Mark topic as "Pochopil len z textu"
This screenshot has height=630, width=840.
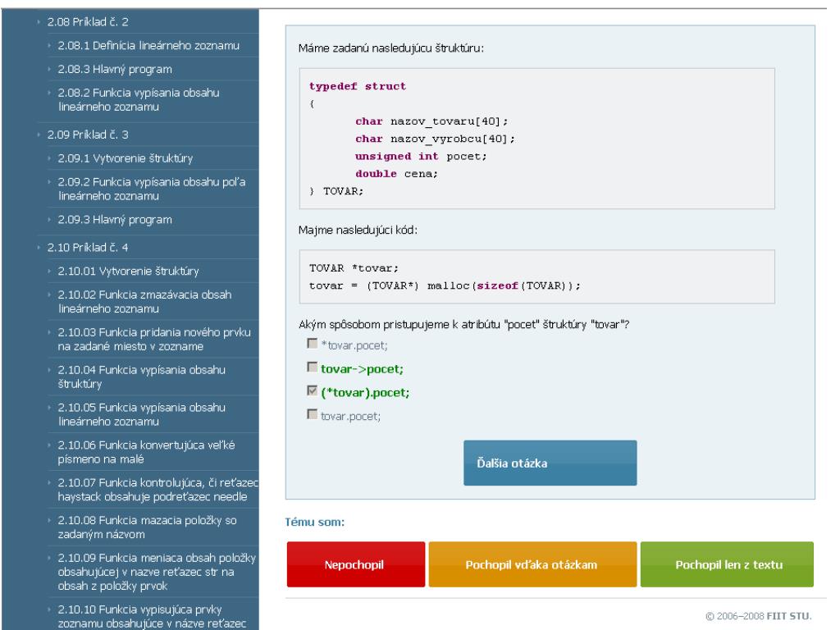click(727, 564)
